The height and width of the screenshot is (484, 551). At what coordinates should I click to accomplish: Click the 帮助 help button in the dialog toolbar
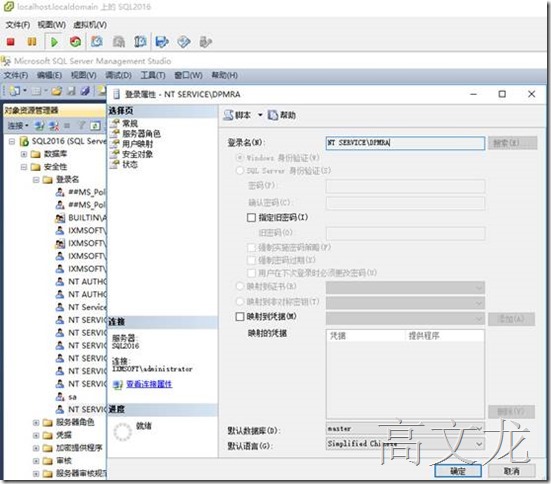(x=281, y=115)
